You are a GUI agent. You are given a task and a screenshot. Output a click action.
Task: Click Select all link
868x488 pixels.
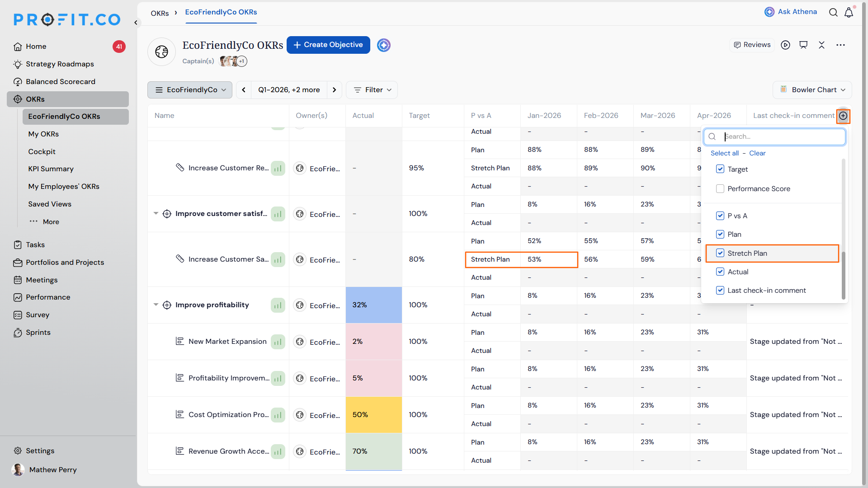725,153
